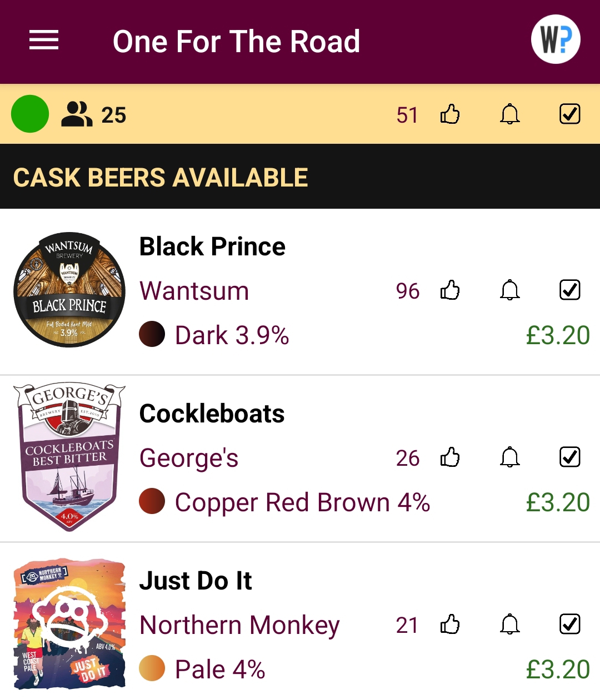Set alert bell for Cockleboats
The image size is (600, 700).
(x=509, y=457)
